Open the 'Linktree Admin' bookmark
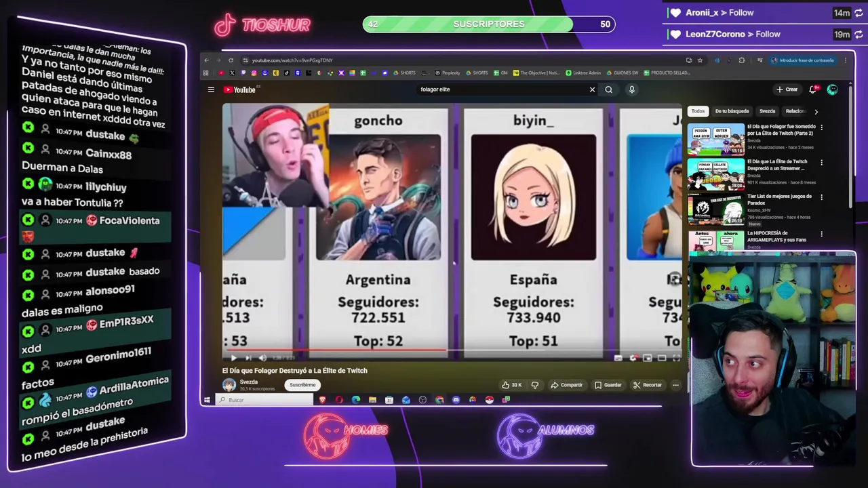868x488 pixels. tap(583, 73)
